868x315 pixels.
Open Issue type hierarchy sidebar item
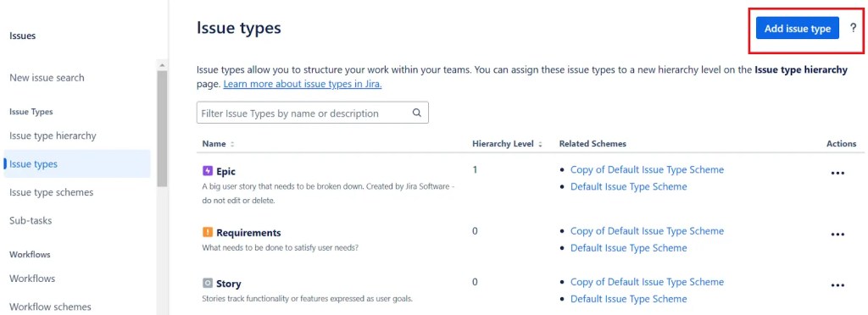pos(53,135)
